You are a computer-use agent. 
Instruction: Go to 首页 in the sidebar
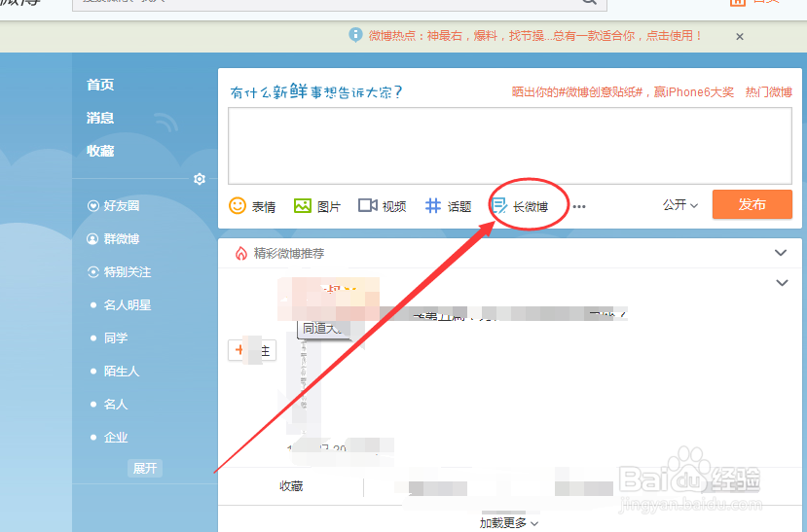tap(100, 85)
